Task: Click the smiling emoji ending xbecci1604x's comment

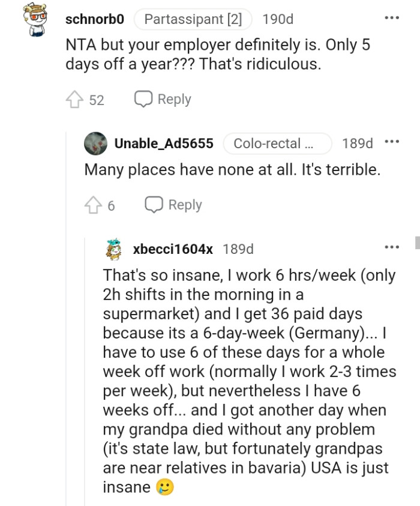Action: click(164, 487)
